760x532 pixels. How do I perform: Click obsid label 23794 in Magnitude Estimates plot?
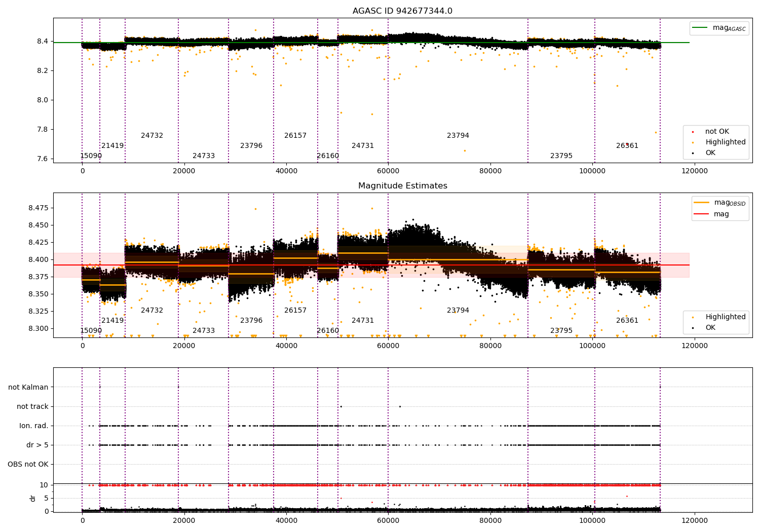tap(458, 311)
